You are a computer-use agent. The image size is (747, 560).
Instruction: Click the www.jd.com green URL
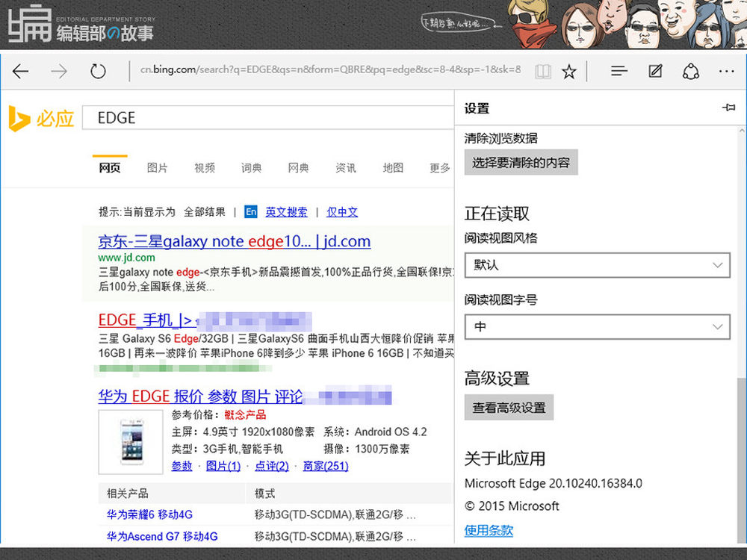tap(127, 258)
